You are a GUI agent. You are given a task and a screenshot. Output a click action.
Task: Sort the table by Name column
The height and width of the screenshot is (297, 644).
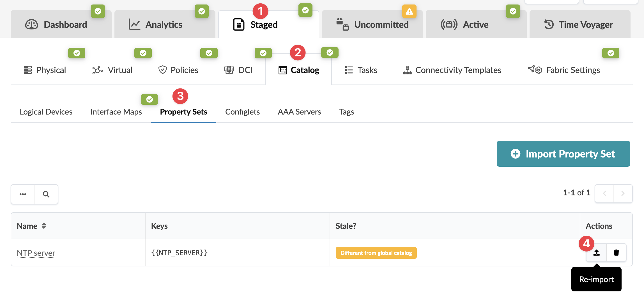[44, 226]
